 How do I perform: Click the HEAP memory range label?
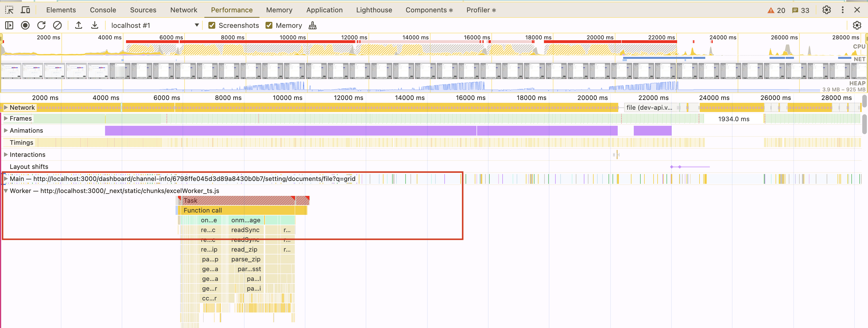click(x=843, y=89)
